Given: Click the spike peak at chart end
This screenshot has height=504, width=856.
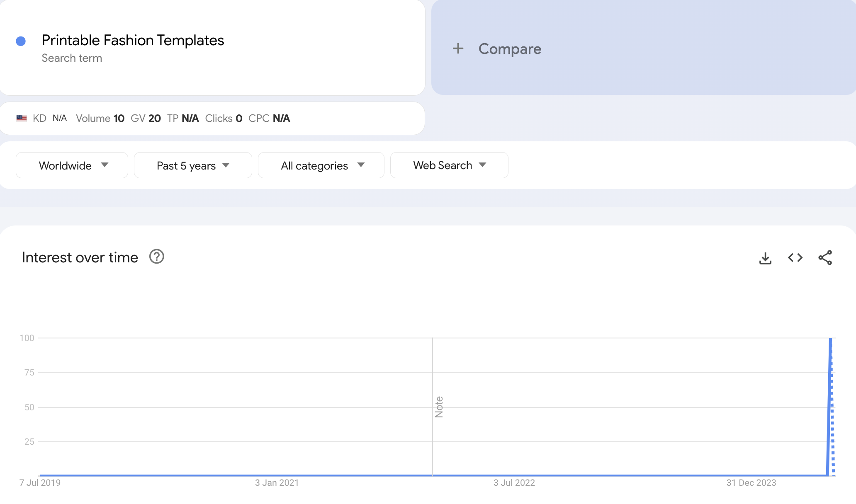Looking at the screenshot, I should click(830, 339).
